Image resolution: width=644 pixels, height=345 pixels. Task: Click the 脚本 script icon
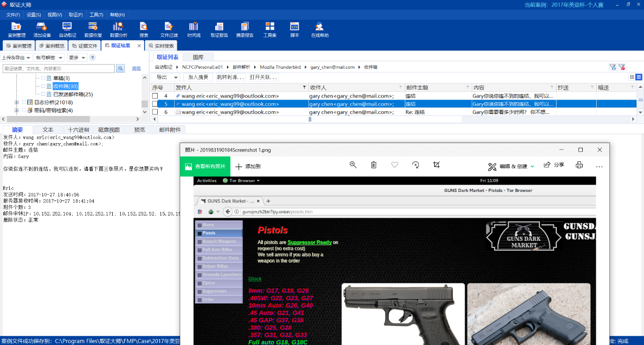[294, 30]
